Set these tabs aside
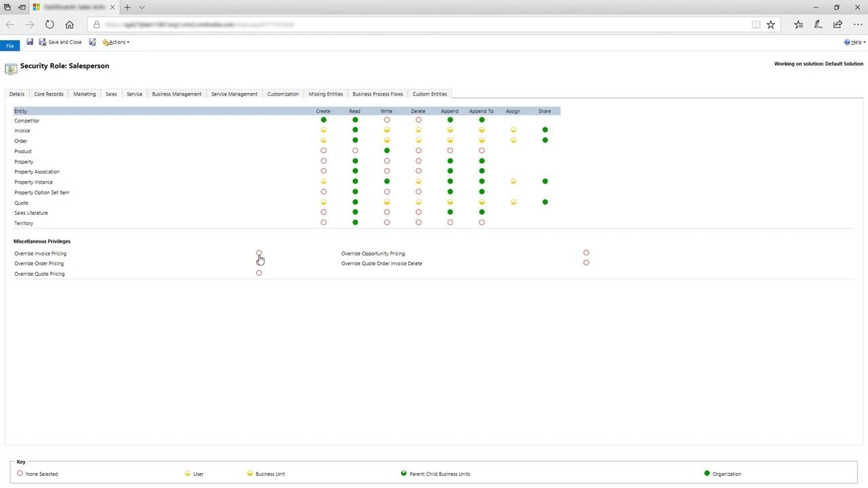The width and height of the screenshot is (868, 488). point(22,7)
